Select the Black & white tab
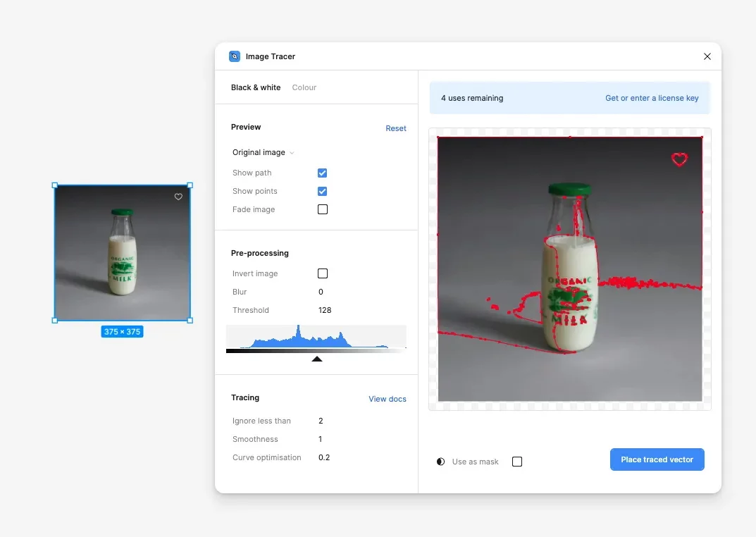 (256, 87)
